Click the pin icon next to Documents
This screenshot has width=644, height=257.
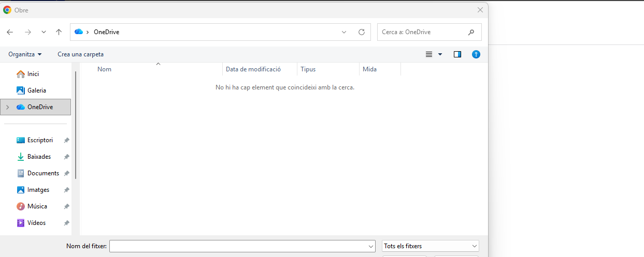click(66, 174)
